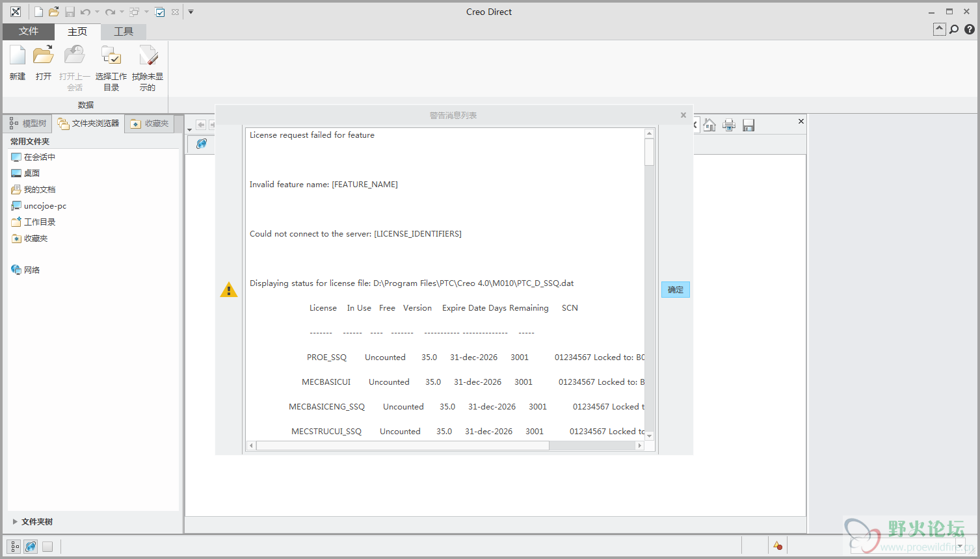Select 我的文档 in common folders
Viewport: 980px width, 559px height.
[x=33, y=190]
